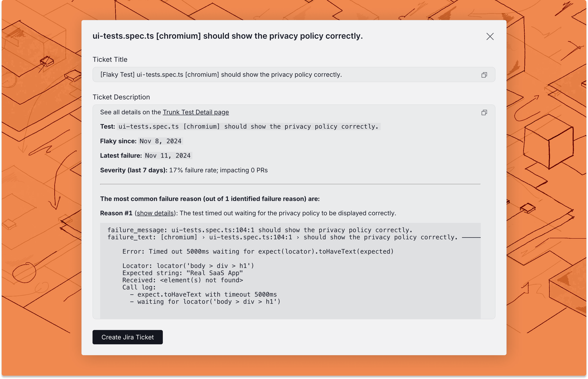Click the dialog heading about privacy policy test
Viewport: 588px width, 379px height.
227,36
